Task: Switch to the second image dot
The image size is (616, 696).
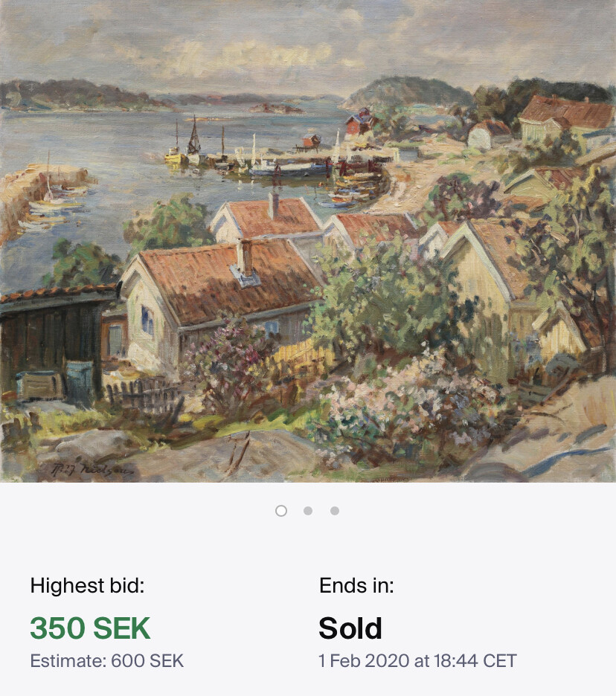Action: [x=308, y=511]
